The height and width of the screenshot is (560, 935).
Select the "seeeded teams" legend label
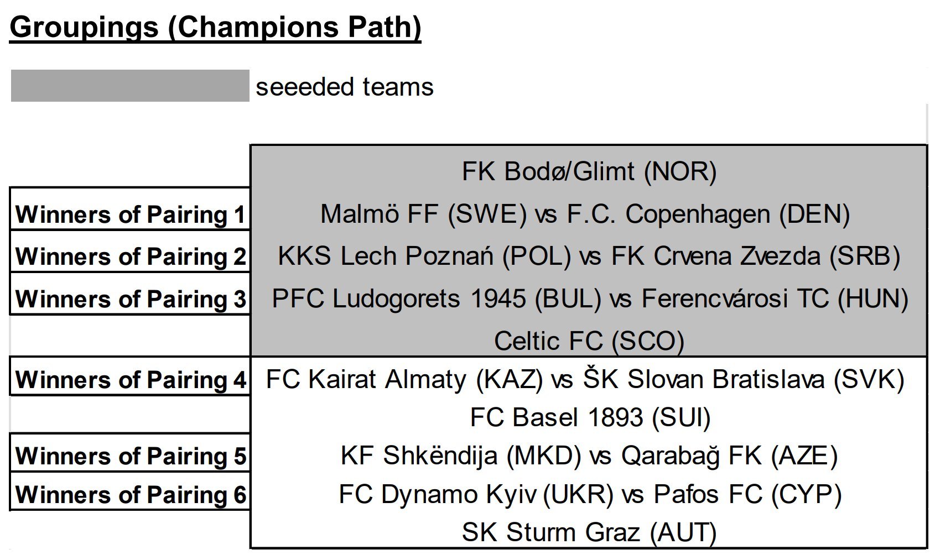click(345, 87)
